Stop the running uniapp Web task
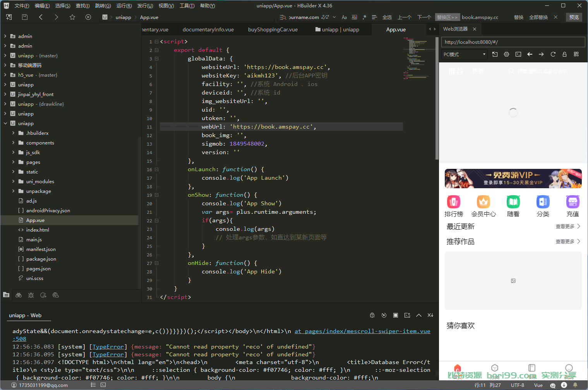588x390 pixels. pos(395,315)
